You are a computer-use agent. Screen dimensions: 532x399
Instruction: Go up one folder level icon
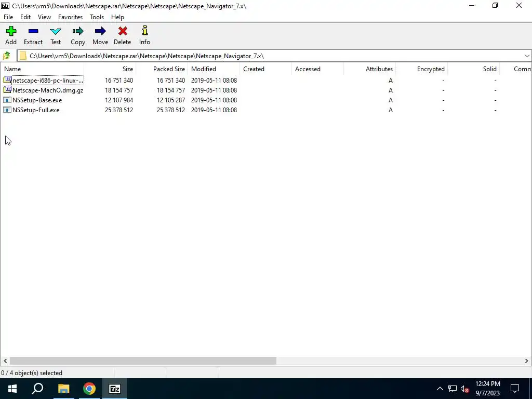[x=6, y=56]
